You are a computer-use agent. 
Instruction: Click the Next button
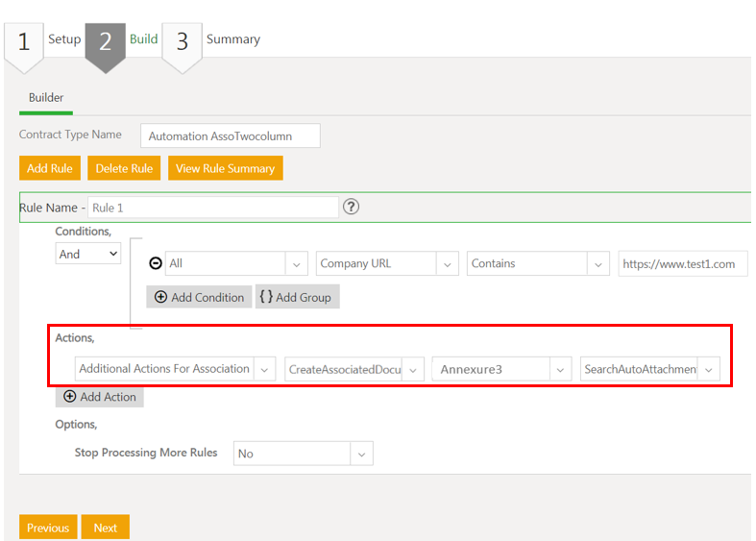105,528
